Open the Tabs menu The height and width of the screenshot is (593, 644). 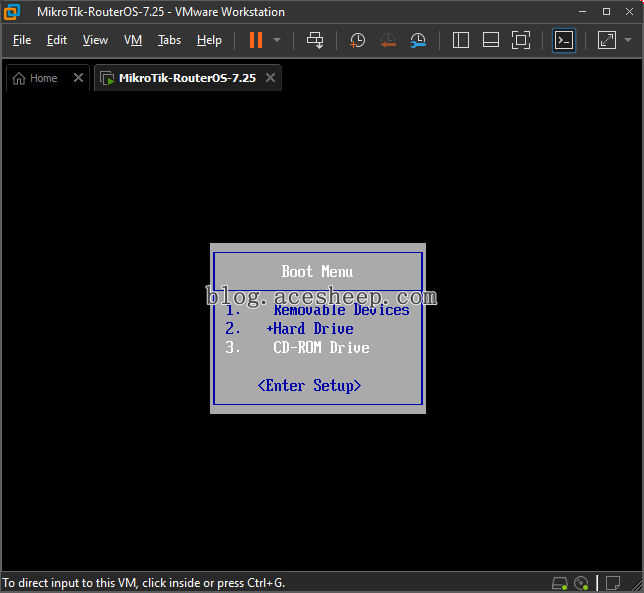[x=169, y=40]
